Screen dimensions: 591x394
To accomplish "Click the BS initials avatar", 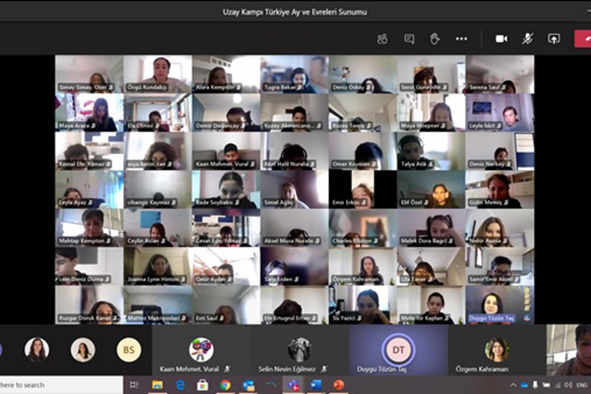I will 129,350.
